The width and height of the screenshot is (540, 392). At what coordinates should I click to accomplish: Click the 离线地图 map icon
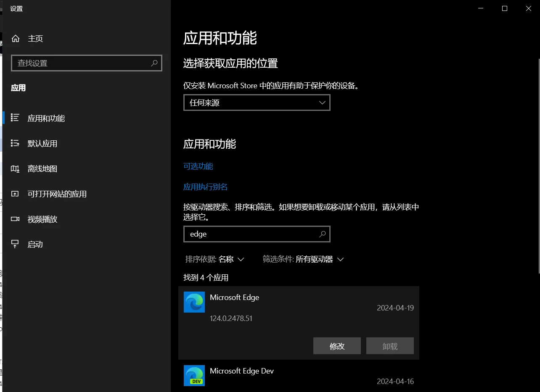(15, 168)
